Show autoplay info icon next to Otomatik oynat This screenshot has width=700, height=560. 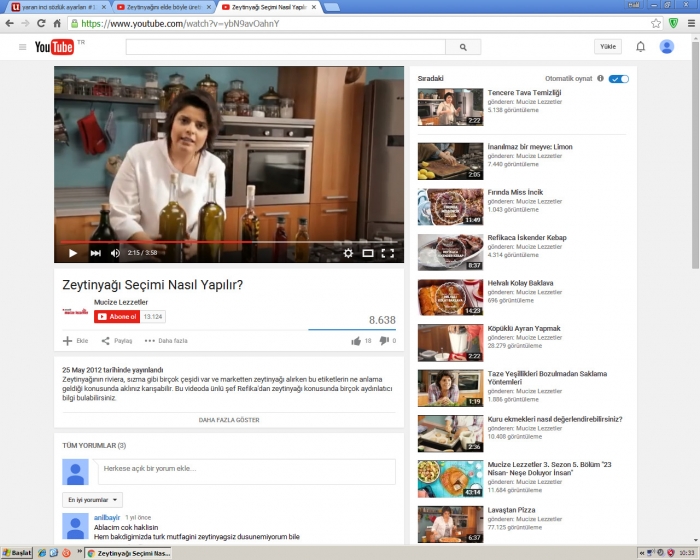point(600,79)
